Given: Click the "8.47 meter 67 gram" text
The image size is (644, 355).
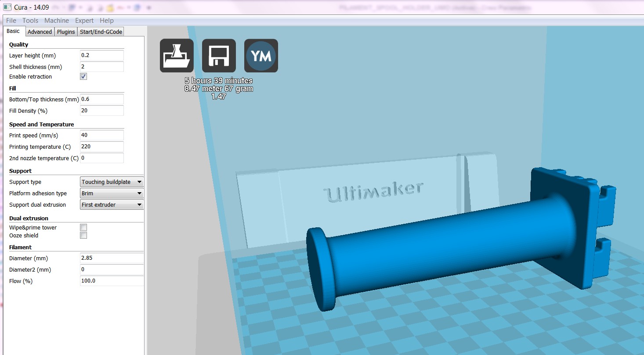Looking at the screenshot, I should click(219, 89).
